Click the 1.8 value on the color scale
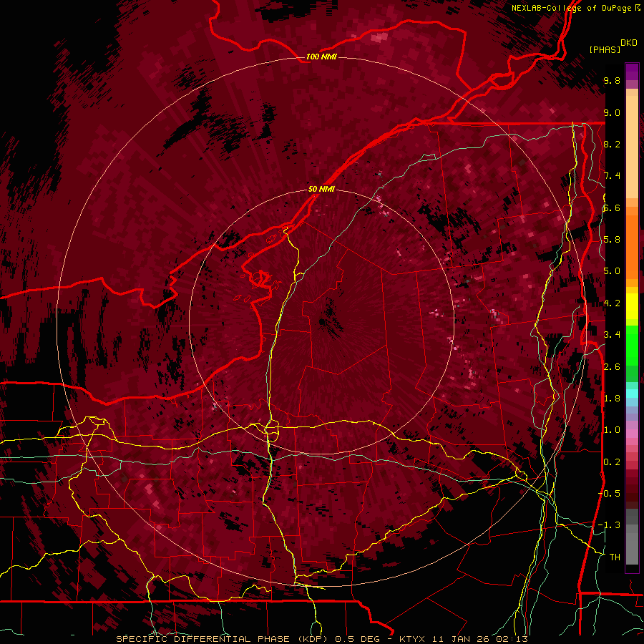The image size is (644, 644). [612, 399]
